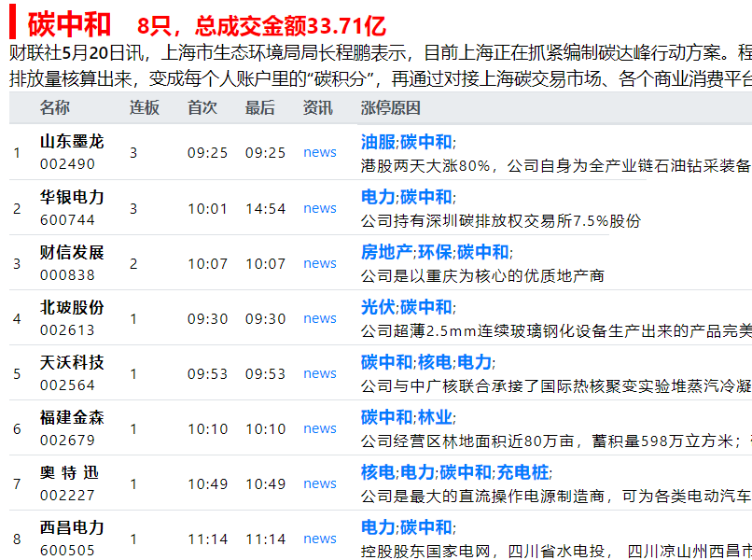Click 电力 tag in 西昌电力 row
The image size is (752, 560).
(378, 528)
